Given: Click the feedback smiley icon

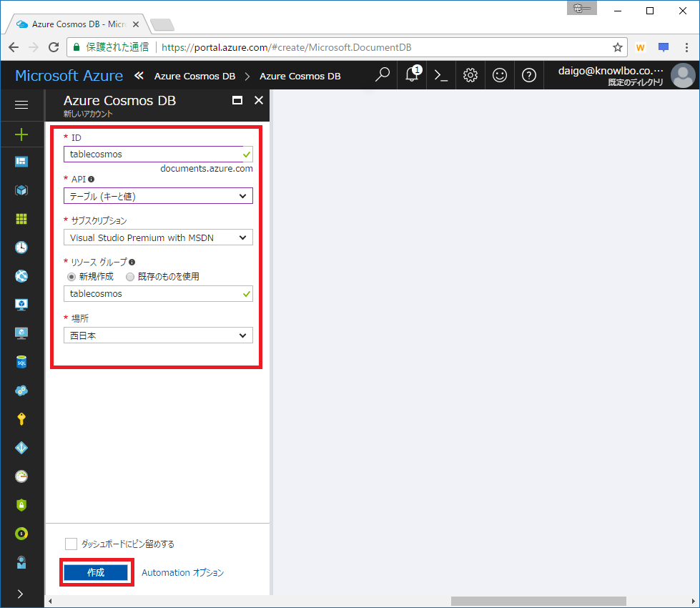Looking at the screenshot, I should (500, 75).
